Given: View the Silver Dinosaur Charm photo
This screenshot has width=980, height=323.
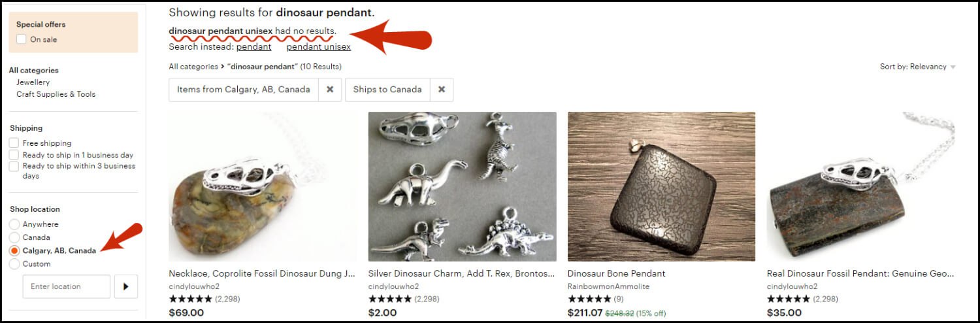Looking at the screenshot, I should tap(462, 186).
